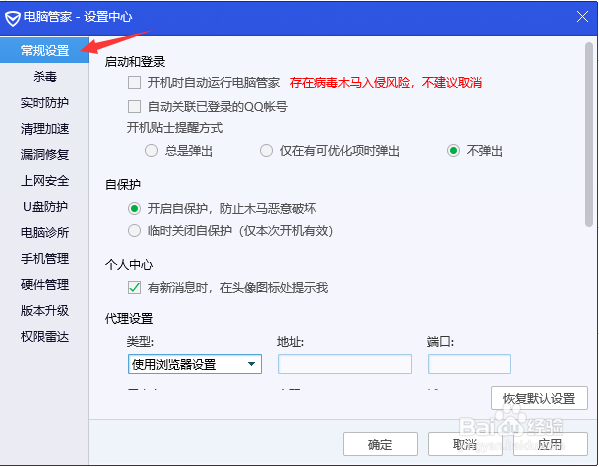Open the 杀毒 settings tab
The height and width of the screenshot is (467, 599).
[x=45, y=76]
